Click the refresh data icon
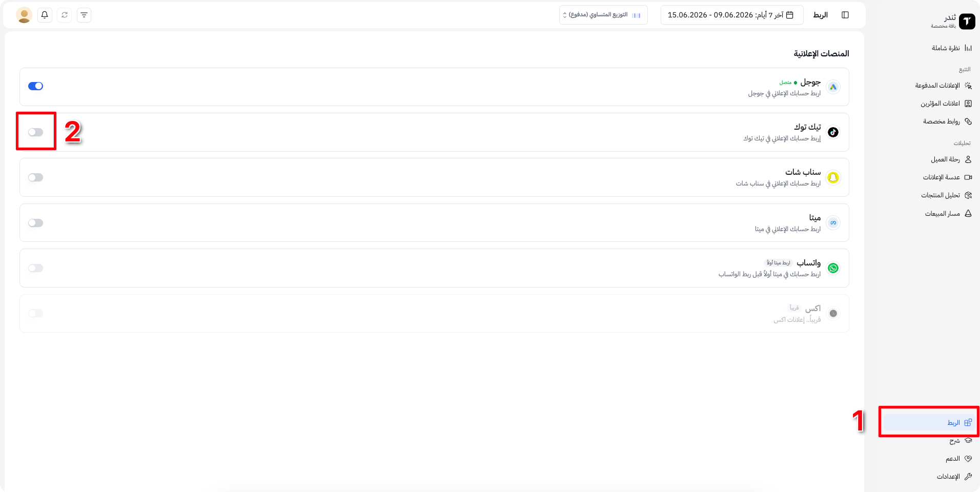The height and width of the screenshot is (492, 980). point(65,15)
